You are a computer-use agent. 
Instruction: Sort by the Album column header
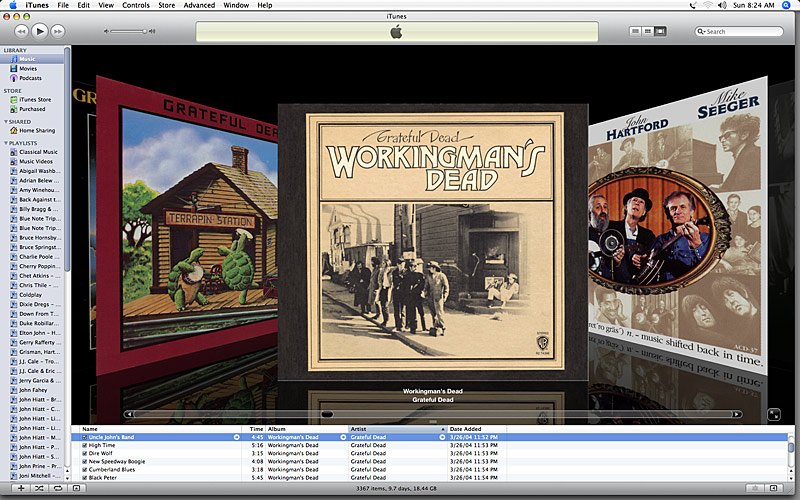[x=307, y=429]
